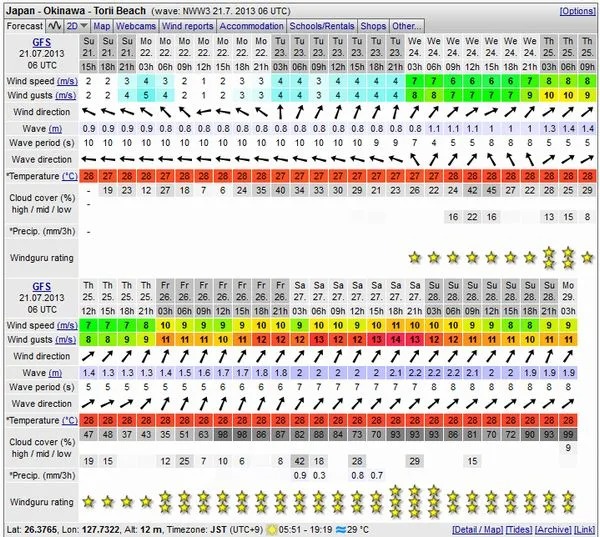Open the graph view wave icon tab
Screen dimensions: 600x537
(55, 26)
